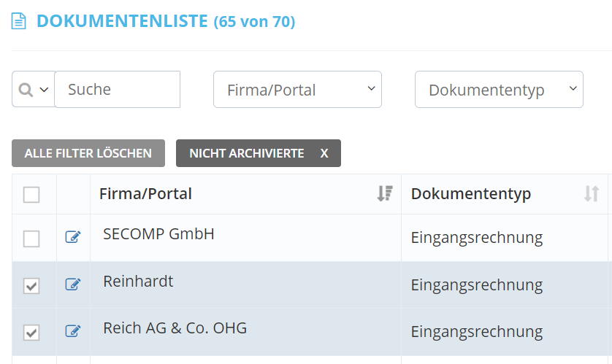The width and height of the screenshot is (612, 364).
Task: Click Eingangsrechnung in the Reinhardt row
Action: [x=477, y=285]
